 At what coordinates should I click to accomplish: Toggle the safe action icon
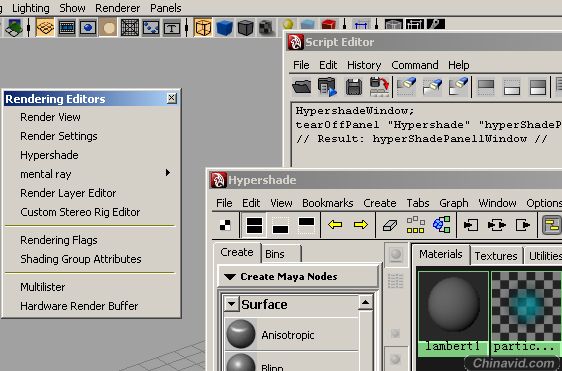[151, 27]
